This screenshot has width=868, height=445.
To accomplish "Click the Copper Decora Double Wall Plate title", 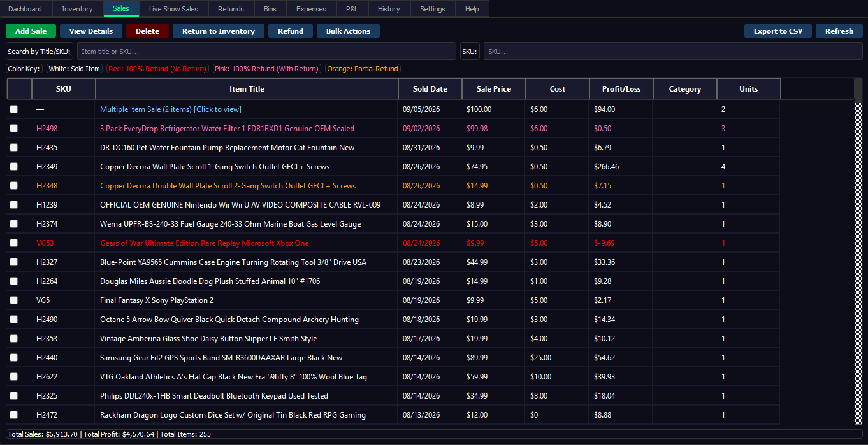I will pyautogui.click(x=228, y=186).
